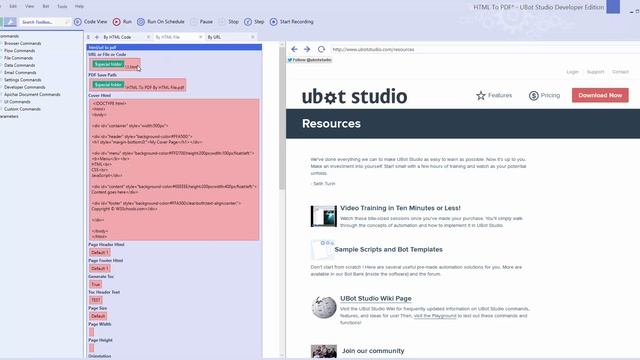Expand Developer Commands in toolbox

pyautogui.click(x=24, y=87)
